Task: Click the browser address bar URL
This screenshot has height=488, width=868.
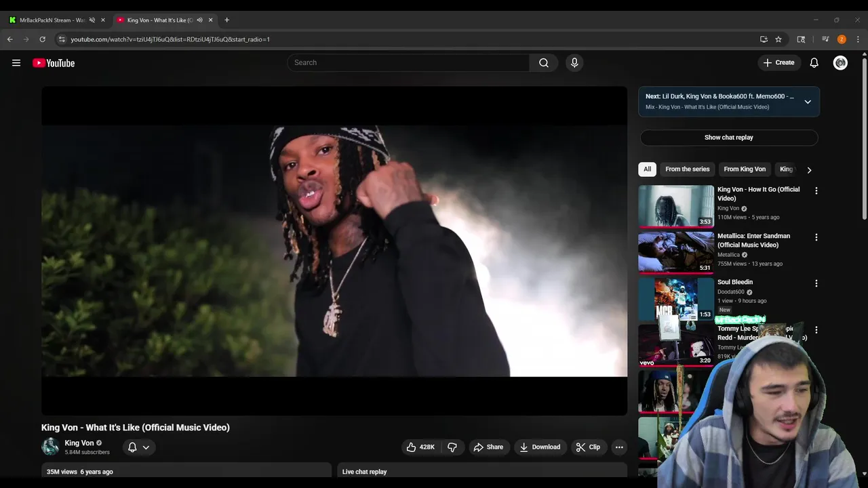Action: [x=170, y=39]
